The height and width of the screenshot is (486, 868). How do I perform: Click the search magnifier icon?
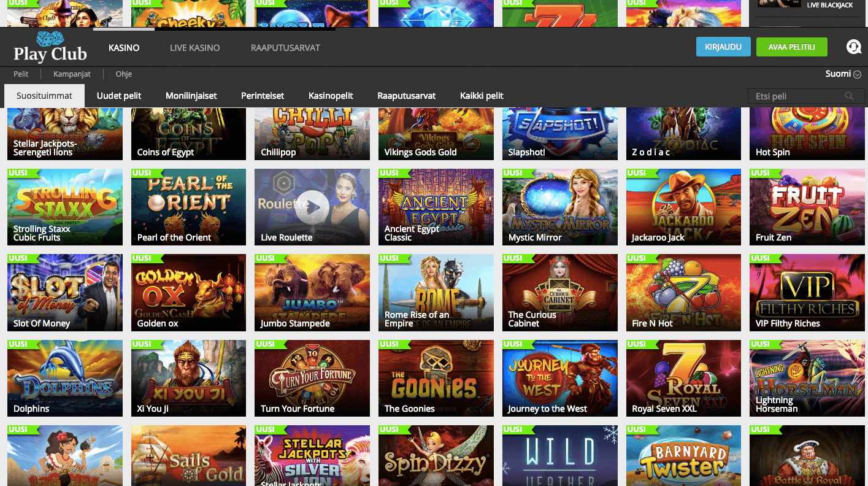[850, 96]
